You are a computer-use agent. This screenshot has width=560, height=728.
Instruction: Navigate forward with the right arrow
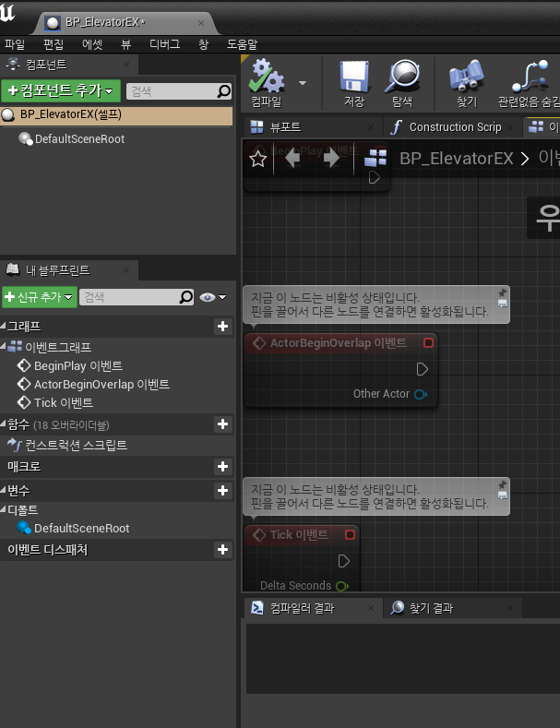(331, 159)
